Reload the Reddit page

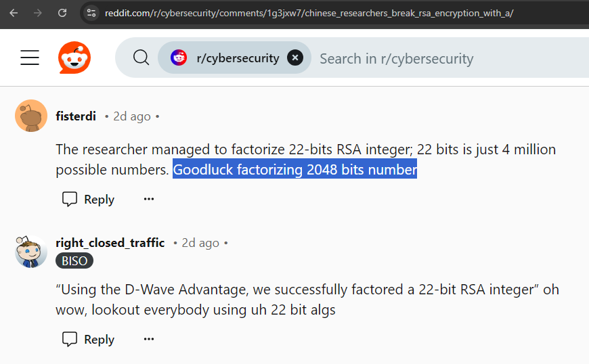click(x=62, y=13)
